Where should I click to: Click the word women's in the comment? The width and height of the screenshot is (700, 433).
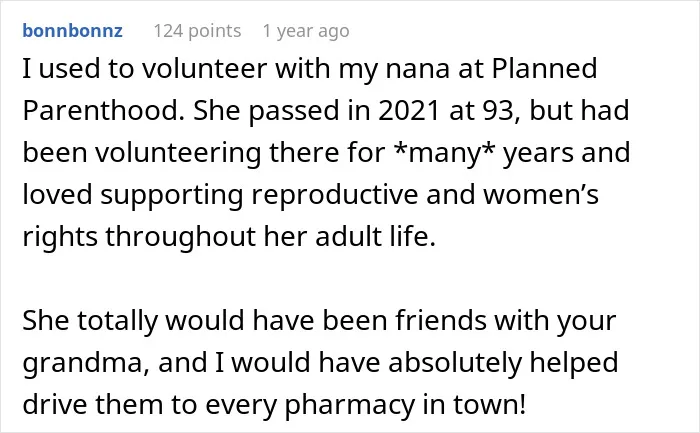click(541, 195)
